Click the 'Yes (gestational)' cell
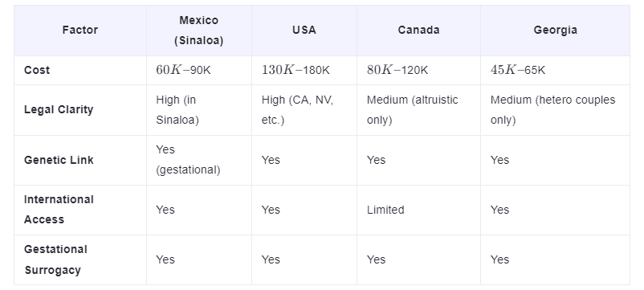The image size is (644, 290). [188, 160]
